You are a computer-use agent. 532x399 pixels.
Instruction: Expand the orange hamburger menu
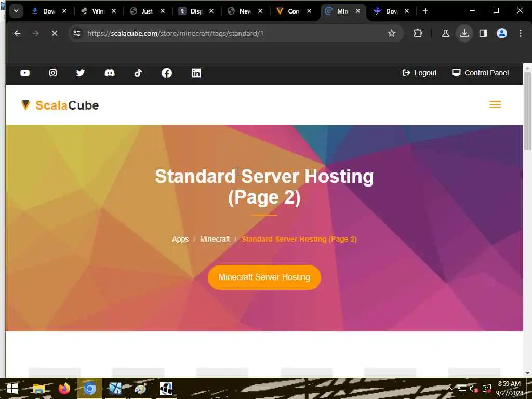click(x=495, y=104)
